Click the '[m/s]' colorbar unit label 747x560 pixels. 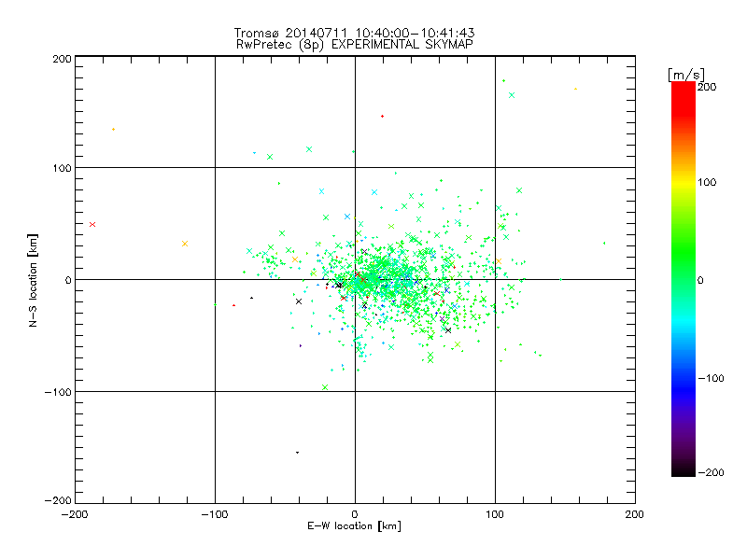686,75
